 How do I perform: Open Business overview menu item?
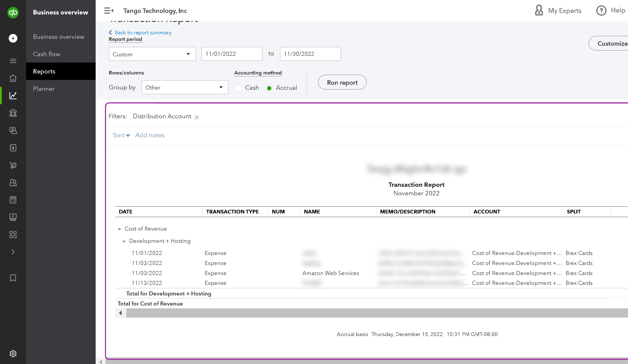coord(59,37)
